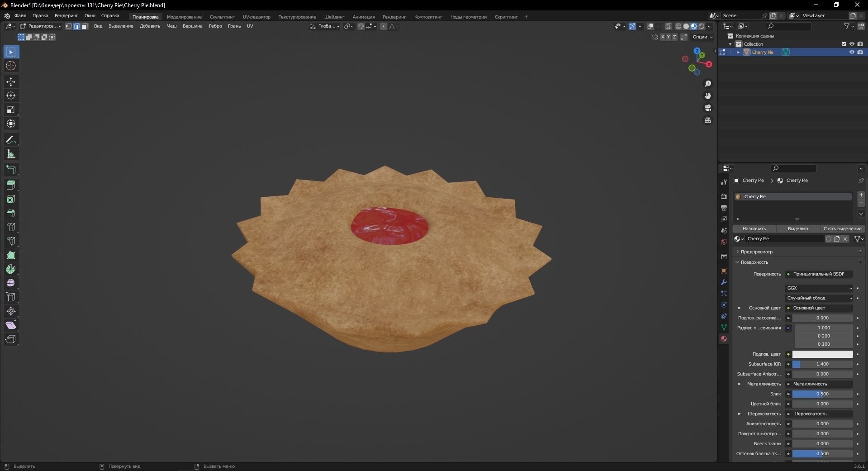The height and width of the screenshot is (471, 868).
Task: Open the Edit (Правка) menu
Action: 40,16
